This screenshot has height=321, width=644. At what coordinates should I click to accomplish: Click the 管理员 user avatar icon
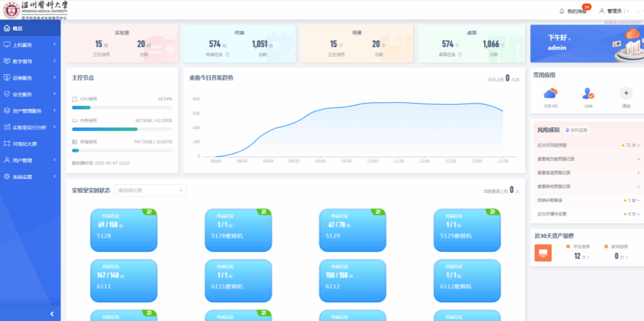click(602, 11)
